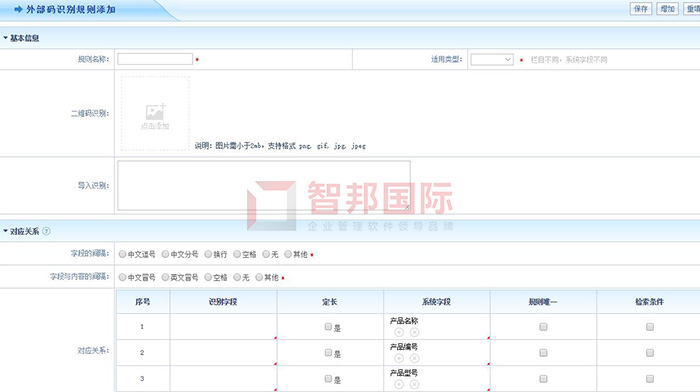Click the 序号 column header
The image size is (700, 392).
tap(142, 302)
